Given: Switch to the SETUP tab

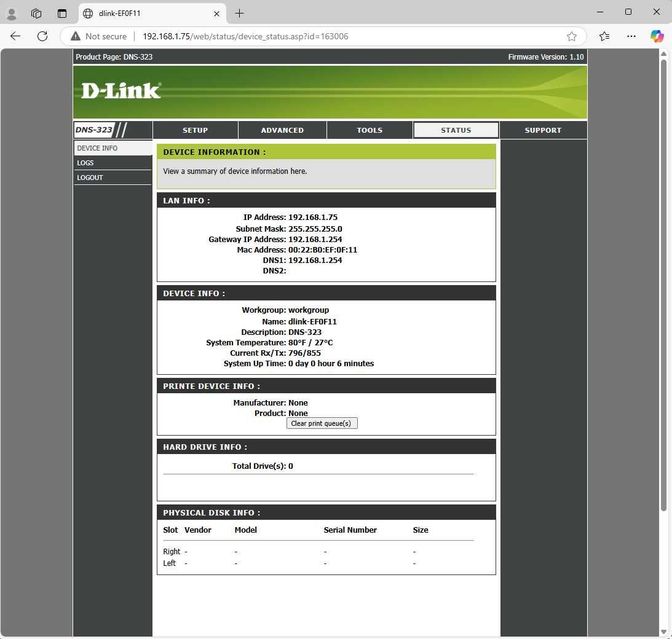Looking at the screenshot, I should 195,130.
